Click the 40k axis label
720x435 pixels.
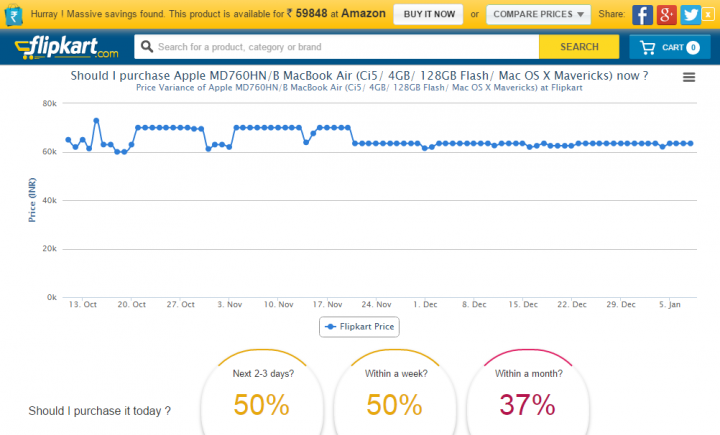click(50, 201)
